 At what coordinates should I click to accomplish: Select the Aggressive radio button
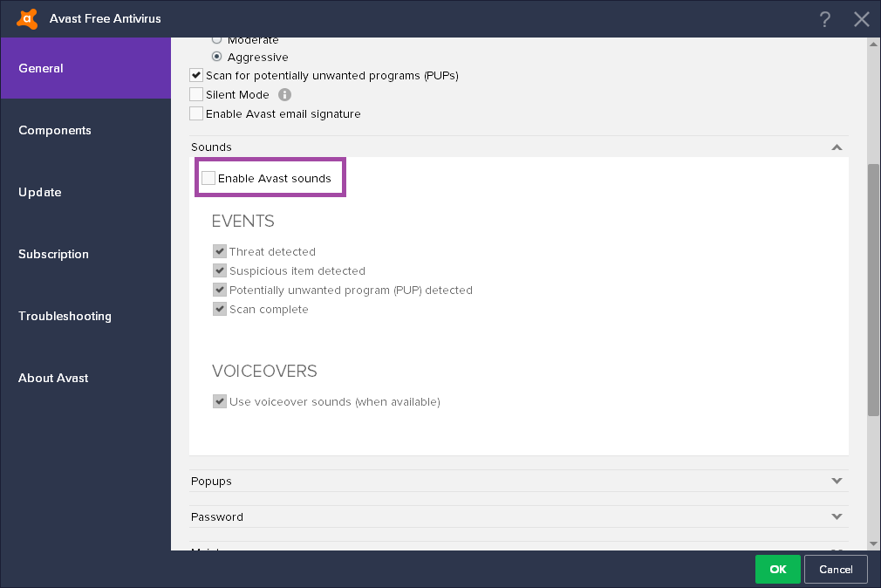pyautogui.click(x=217, y=57)
